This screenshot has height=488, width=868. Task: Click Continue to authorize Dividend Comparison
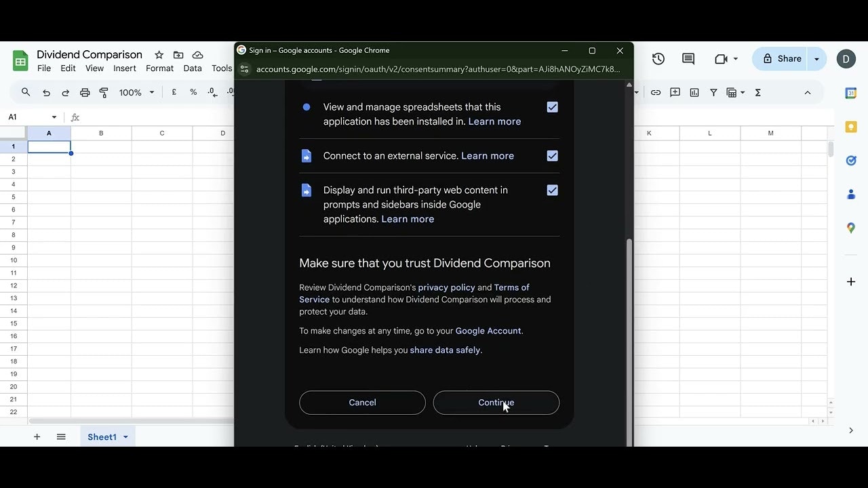coord(496,403)
